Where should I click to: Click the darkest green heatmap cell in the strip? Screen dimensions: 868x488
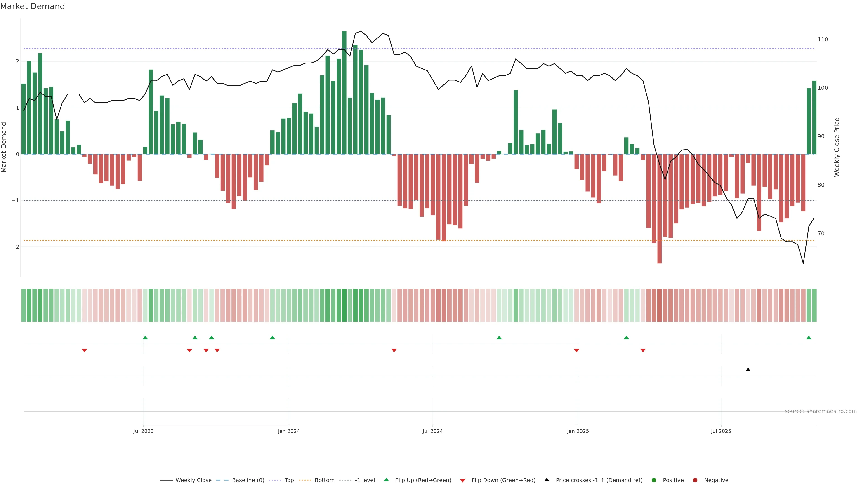(x=344, y=305)
